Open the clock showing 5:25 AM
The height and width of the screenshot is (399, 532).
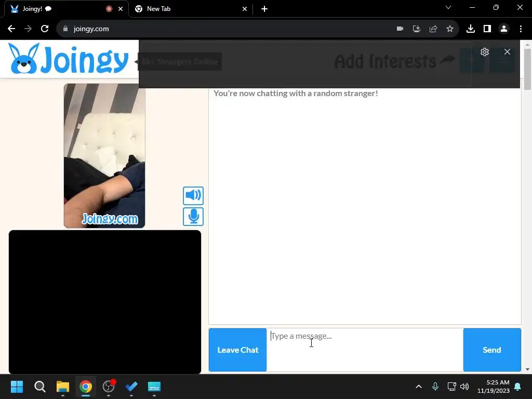(x=494, y=387)
